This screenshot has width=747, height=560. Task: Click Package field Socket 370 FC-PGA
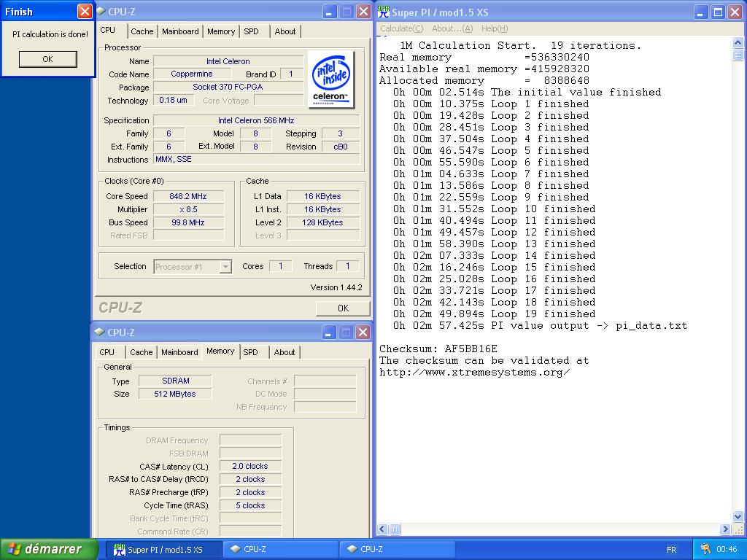pyautogui.click(x=228, y=87)
